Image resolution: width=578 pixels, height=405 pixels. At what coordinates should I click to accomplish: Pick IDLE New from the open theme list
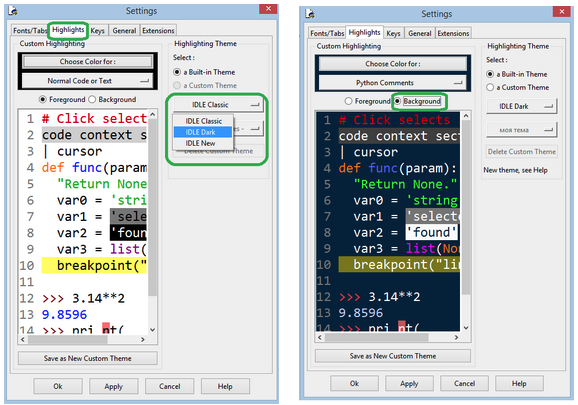[x=201, y=143]
